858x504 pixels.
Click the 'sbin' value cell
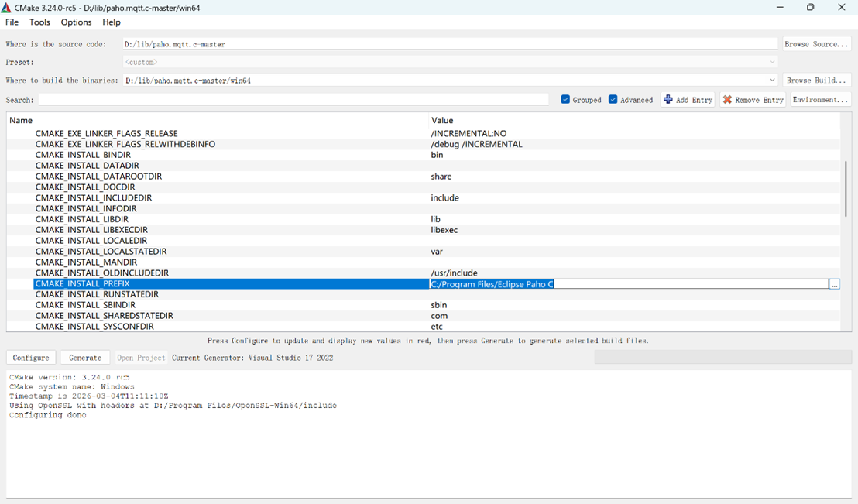(x=439, y=305)
